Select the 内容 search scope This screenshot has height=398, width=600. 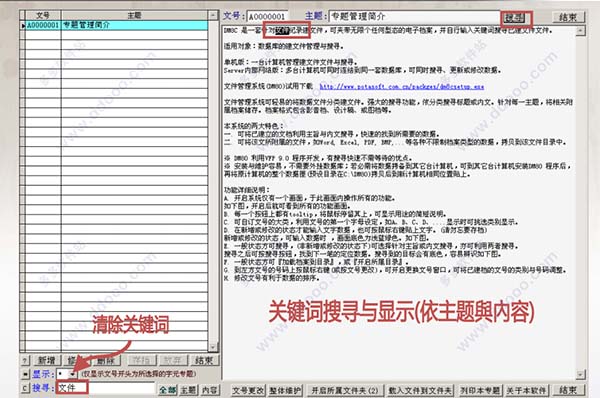click(x=210, y=390)
